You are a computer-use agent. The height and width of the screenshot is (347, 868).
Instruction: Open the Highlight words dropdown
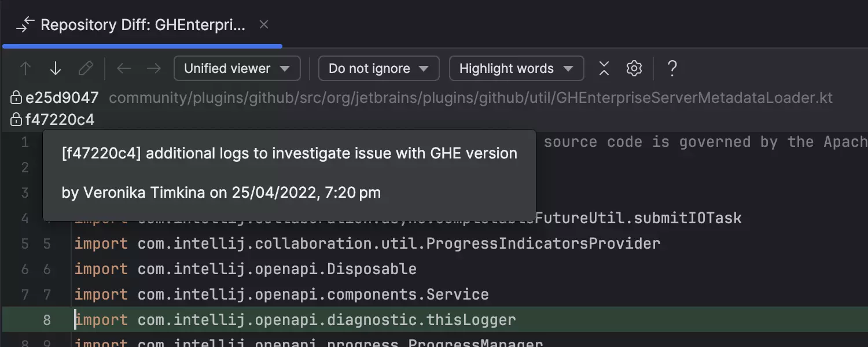coord(517,68)
